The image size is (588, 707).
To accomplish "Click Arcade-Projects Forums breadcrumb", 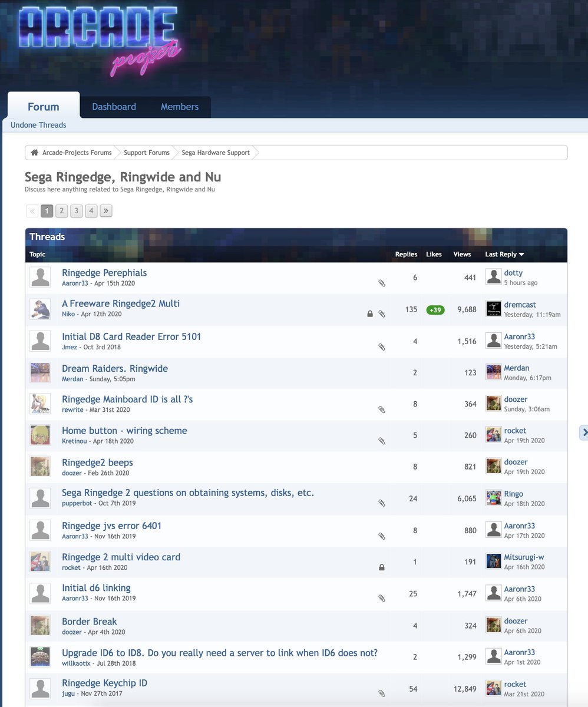I will pyautogui.click(x=77, y=153).
